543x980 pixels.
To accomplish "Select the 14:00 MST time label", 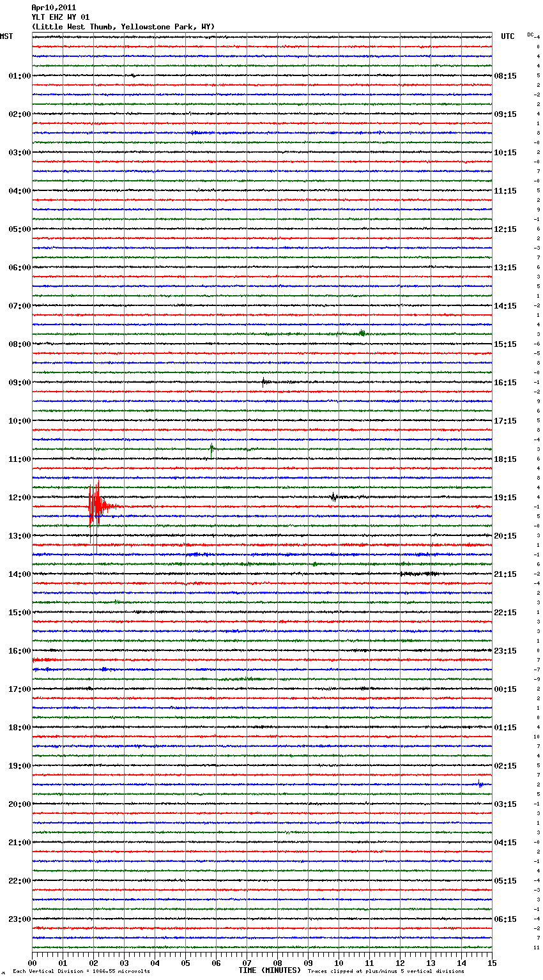I will (x=19, y=574).
